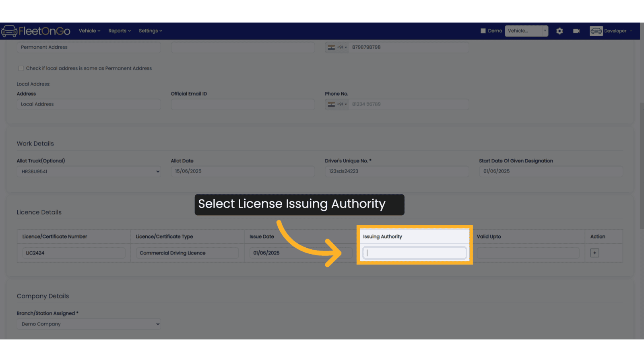The image size is (644, 362).
Task: Open India flag country code for local phone
Action: pos(337,104)
